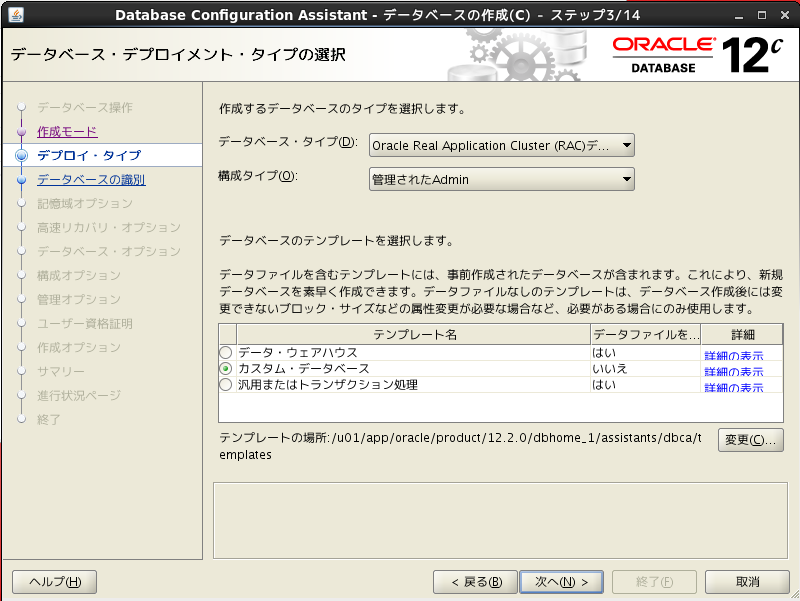Maximize the Database Configuration Assistant window
This screenshot has height=601, width=800.
point(762,15)
